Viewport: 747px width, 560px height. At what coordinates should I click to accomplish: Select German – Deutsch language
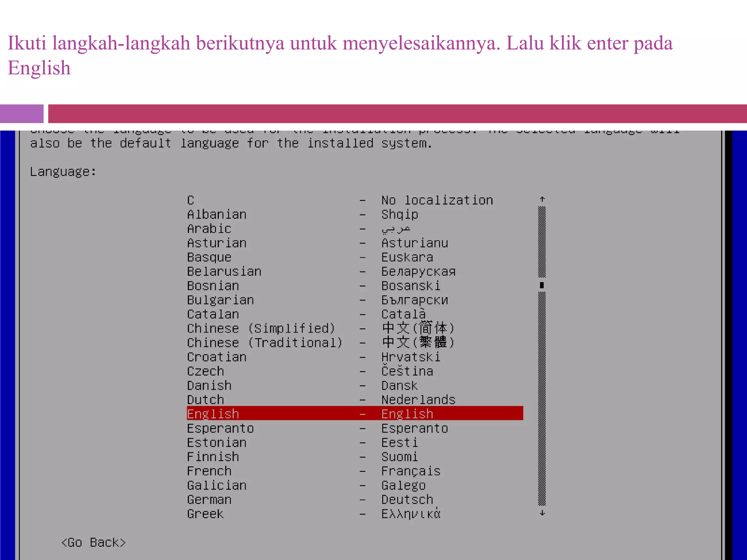pos(355,499)
